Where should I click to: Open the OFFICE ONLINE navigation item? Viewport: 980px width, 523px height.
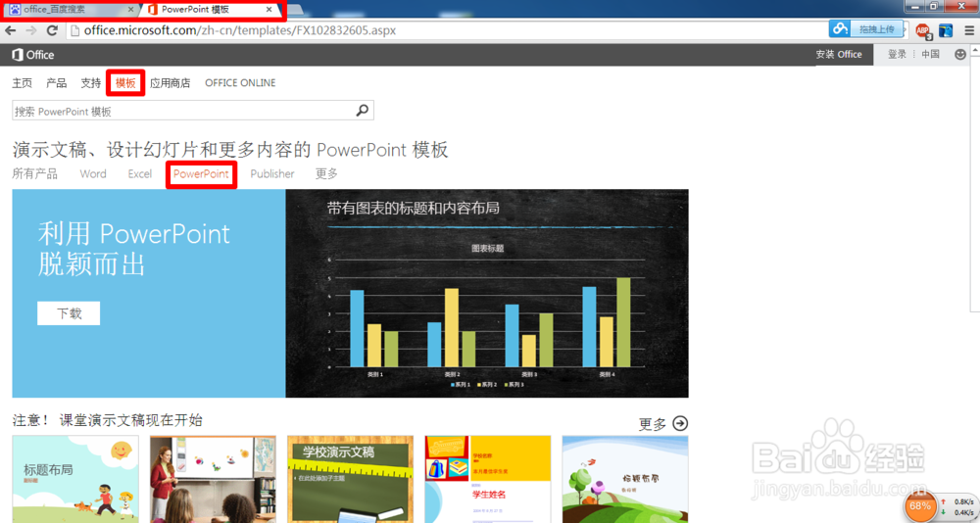click(x=240, y=83)
